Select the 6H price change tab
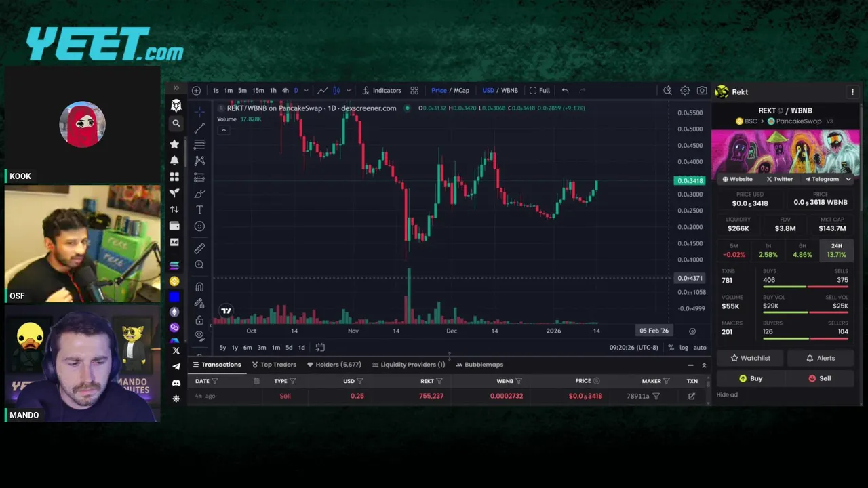Screen dimensions: 868x488 pos(802,251)
